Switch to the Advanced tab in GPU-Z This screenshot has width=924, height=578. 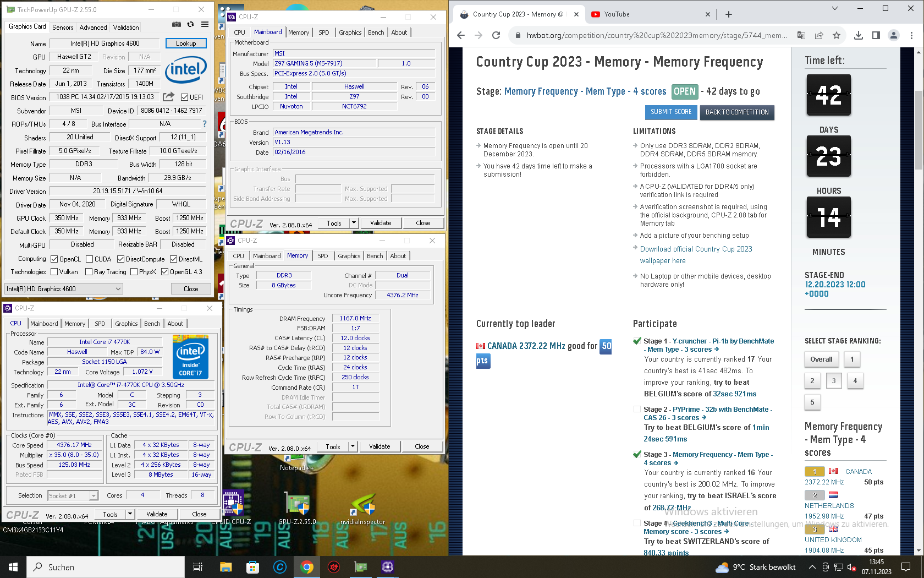(93, 28)
